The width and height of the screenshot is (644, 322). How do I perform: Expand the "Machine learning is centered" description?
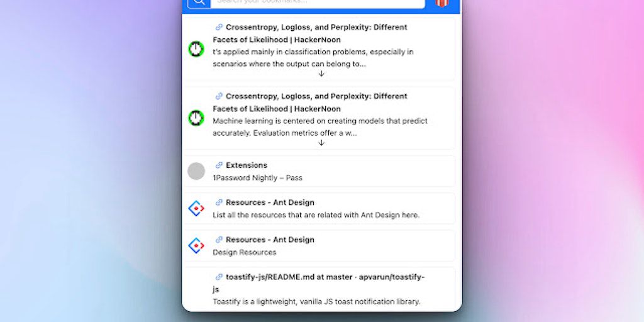pos(321,143)
